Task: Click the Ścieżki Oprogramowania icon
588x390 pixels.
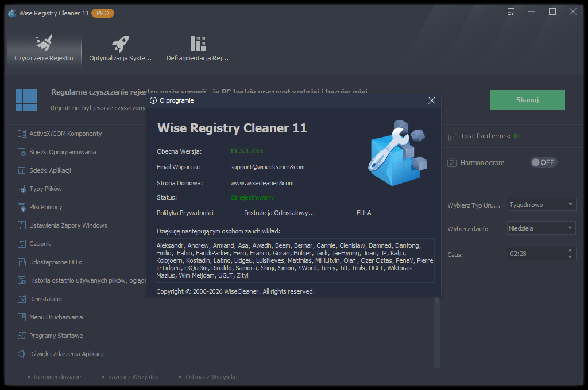Action: (22, 152)
